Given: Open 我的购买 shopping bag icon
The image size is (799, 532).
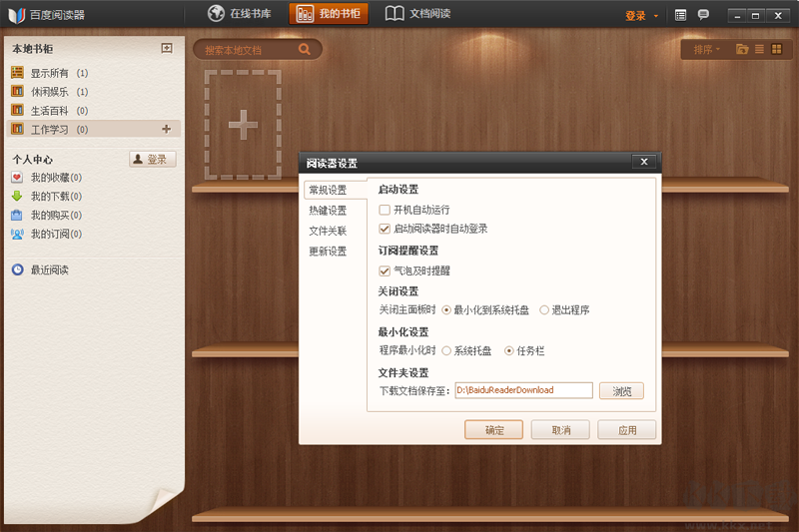Looking at the screenshot, I should point(17,215).
